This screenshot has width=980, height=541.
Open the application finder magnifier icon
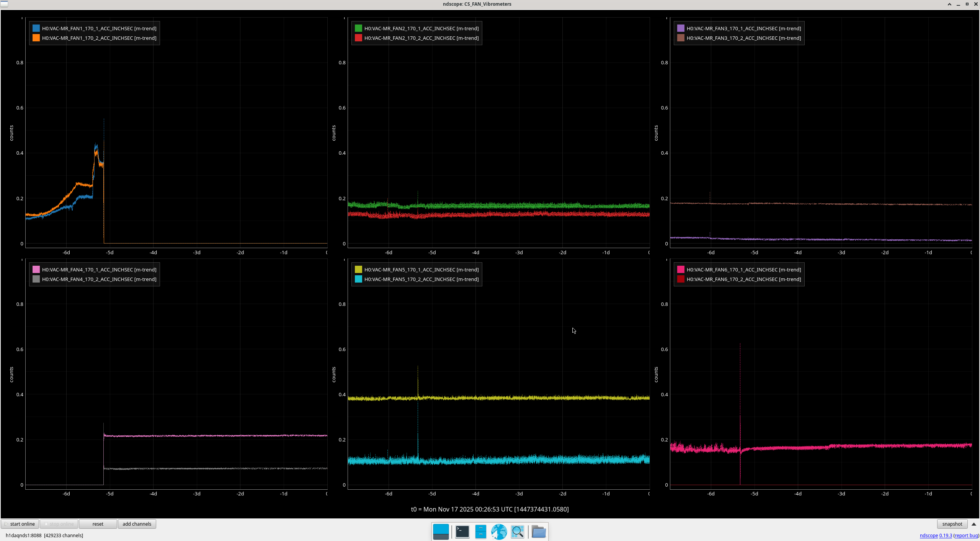click(518, 531)
